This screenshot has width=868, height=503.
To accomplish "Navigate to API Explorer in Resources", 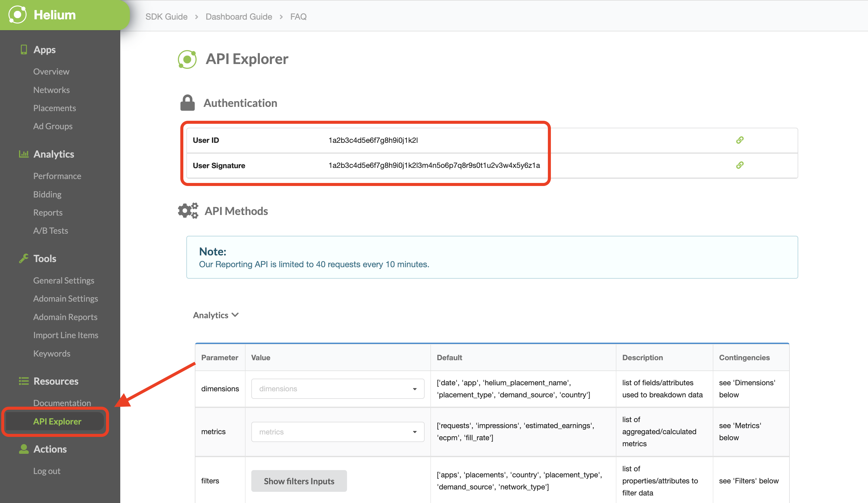I will (57, 421).
